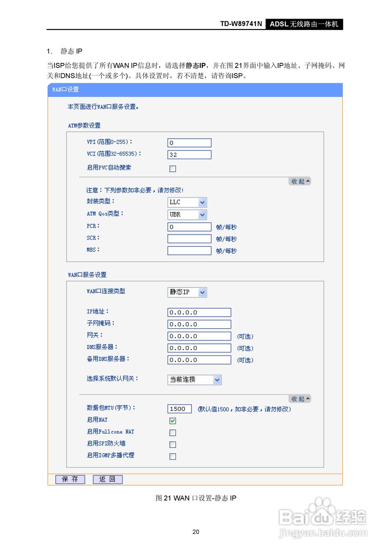The width and height of the screenshot is (392, 555).
Task: Collapse the WAN service section with 收起
Action: point(300,399)
